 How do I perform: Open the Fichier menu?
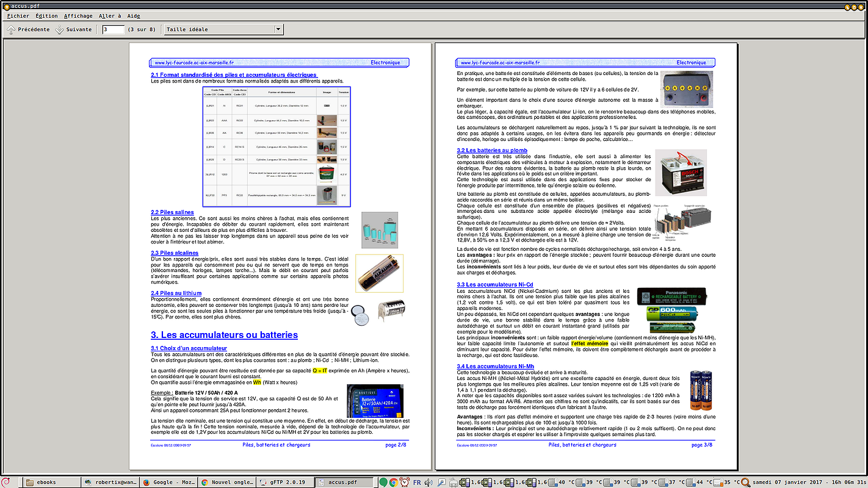[x=17, y=16]
